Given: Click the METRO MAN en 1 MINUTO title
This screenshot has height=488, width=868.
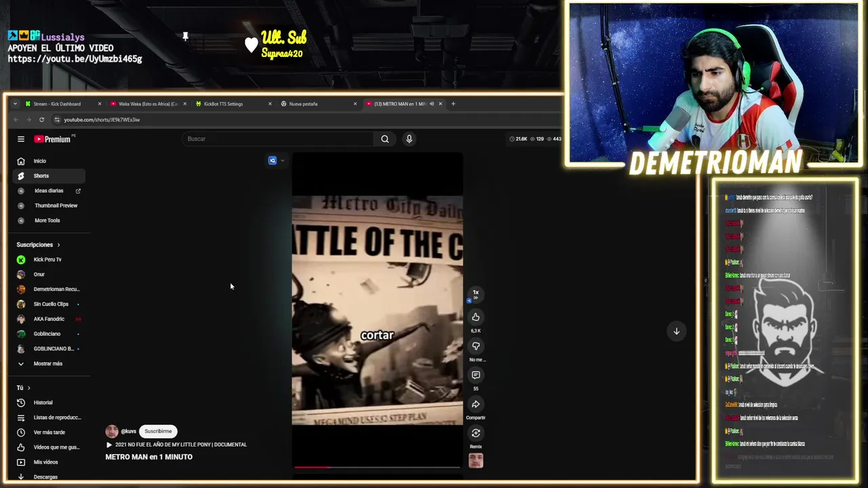Looking at the screenshot, I should (x=149, y=457).
